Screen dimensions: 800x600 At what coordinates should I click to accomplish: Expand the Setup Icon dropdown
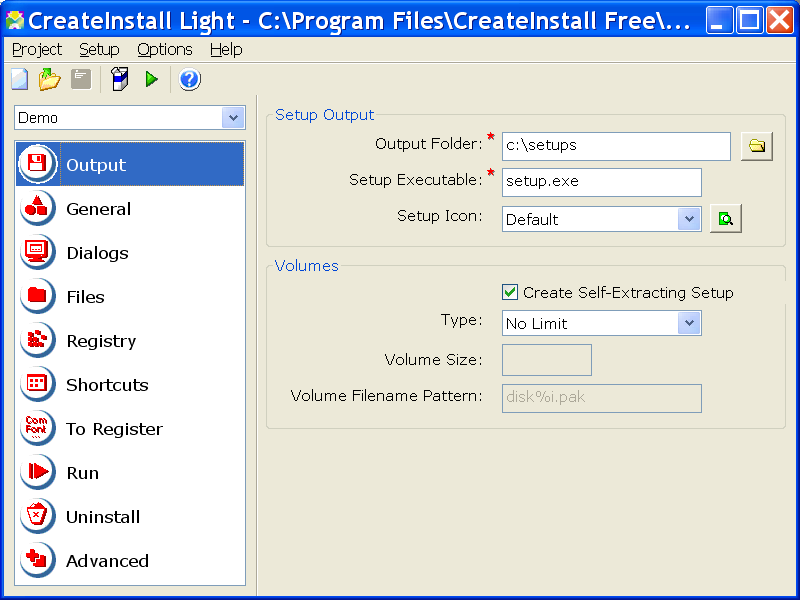click(691, 218)
